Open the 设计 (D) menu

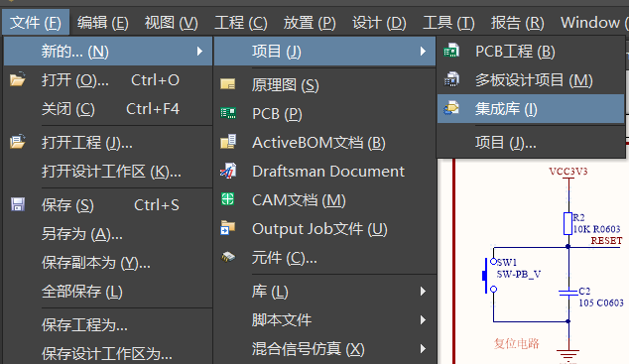tap(379, 23)
